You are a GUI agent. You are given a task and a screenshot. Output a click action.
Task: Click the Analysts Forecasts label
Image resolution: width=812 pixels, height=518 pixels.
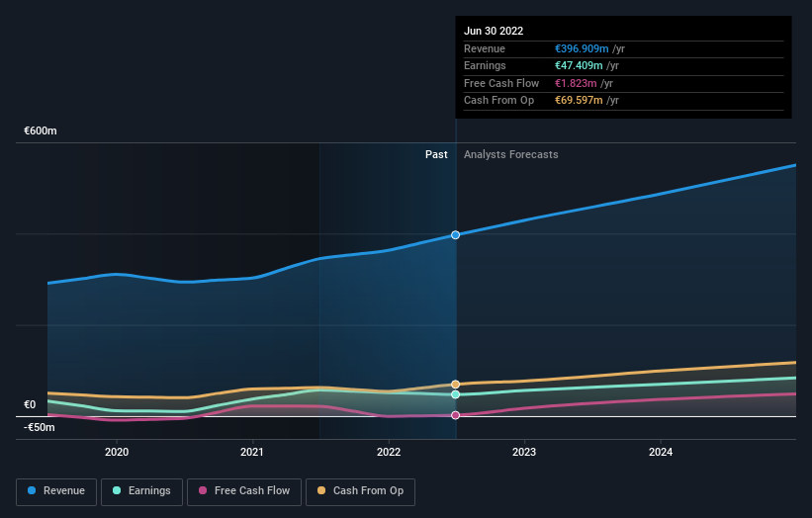click(510, 155)
